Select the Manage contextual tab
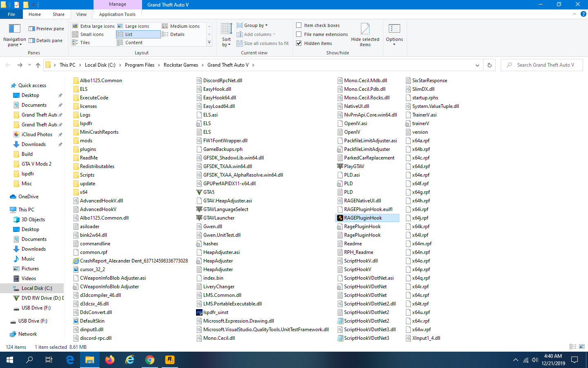 click(x=118, y=4)
